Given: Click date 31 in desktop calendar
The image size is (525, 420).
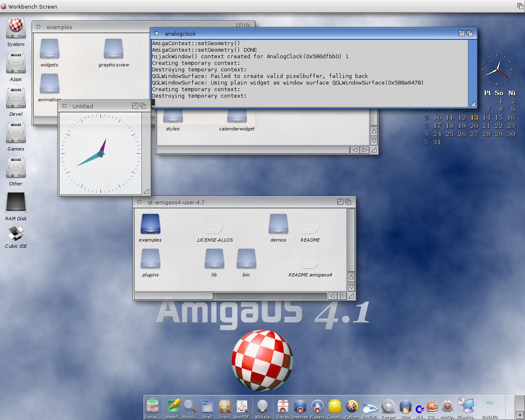Looking at the screenshot, I should [x=437, y=142].
